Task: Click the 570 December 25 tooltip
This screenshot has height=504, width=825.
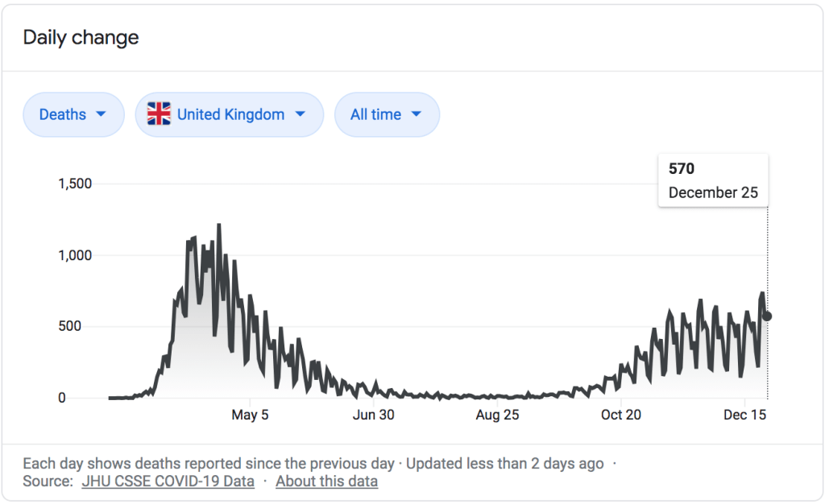Action: pyautogui.click(x=713, y=181)
